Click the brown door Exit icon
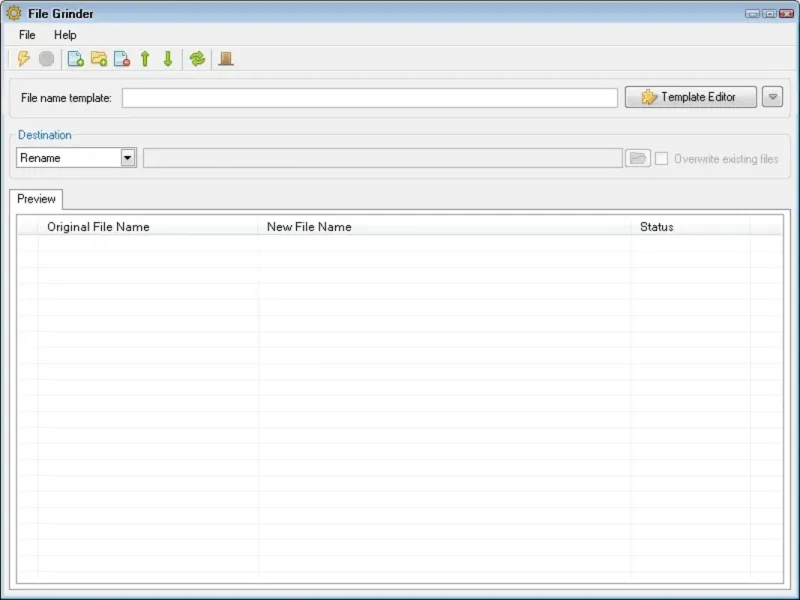This screenshot has height=600, width=800. [x=226, y=59]
